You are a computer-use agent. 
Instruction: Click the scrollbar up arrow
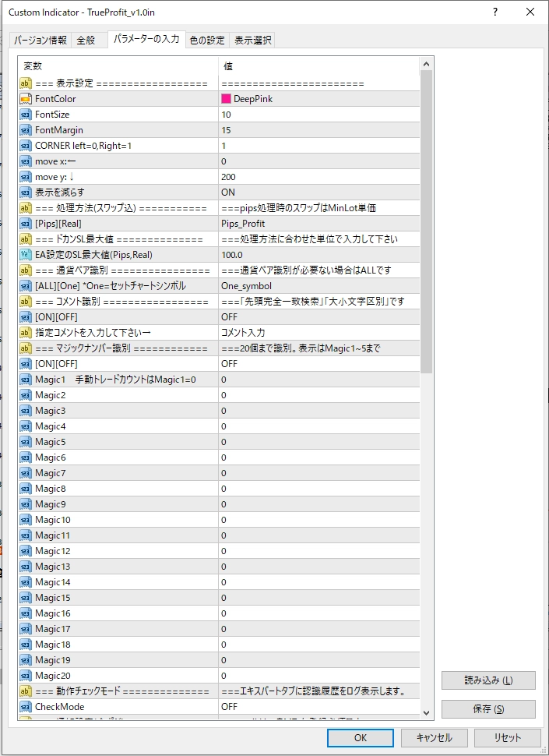[x=426, y=64]
